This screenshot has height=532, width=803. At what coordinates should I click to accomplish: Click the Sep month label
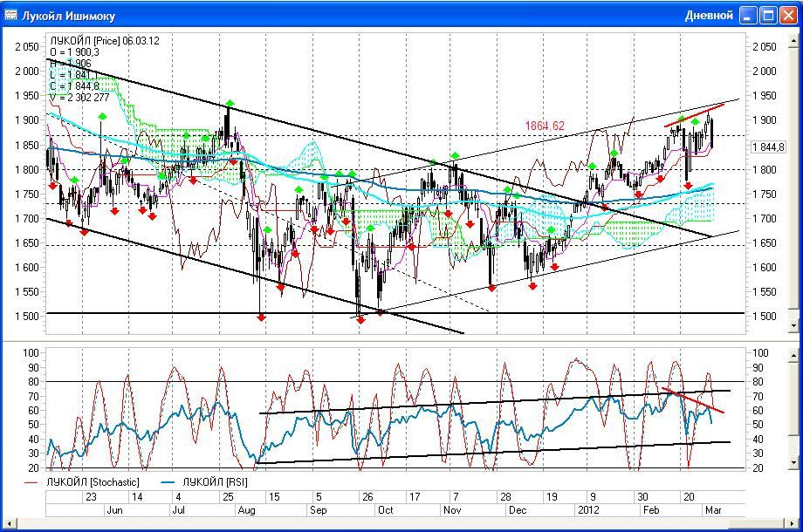318,510
